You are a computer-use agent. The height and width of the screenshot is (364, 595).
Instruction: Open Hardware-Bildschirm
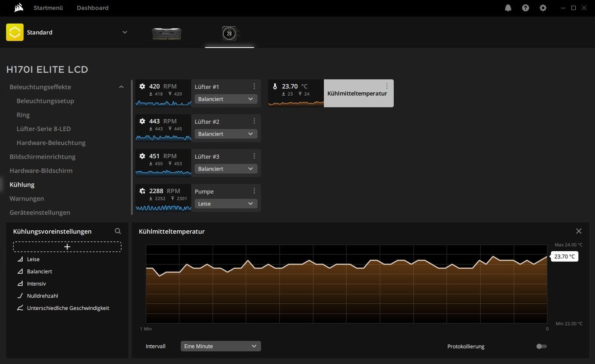(41, 171)
